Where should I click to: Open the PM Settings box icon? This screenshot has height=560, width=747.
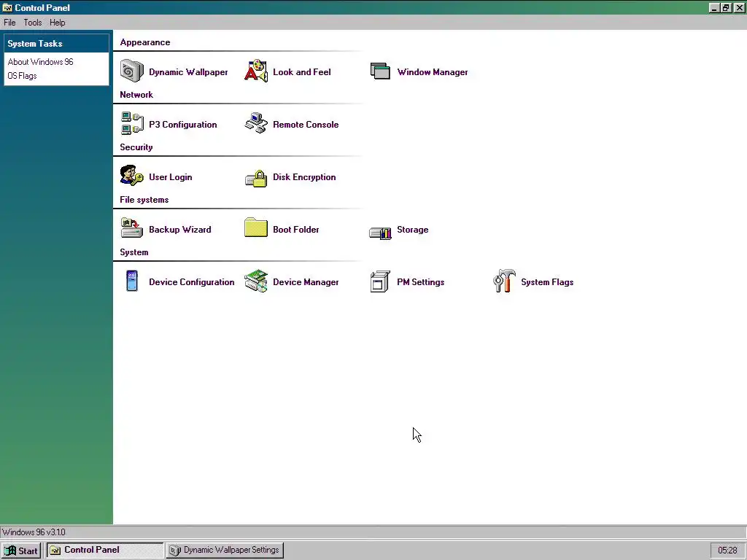(380, 281)
